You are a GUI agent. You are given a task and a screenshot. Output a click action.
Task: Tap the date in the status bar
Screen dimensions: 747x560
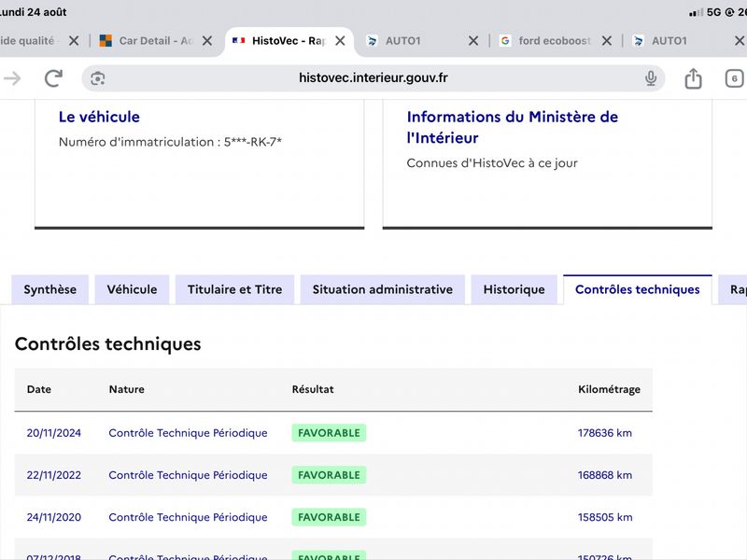click(x=33, y=12)
